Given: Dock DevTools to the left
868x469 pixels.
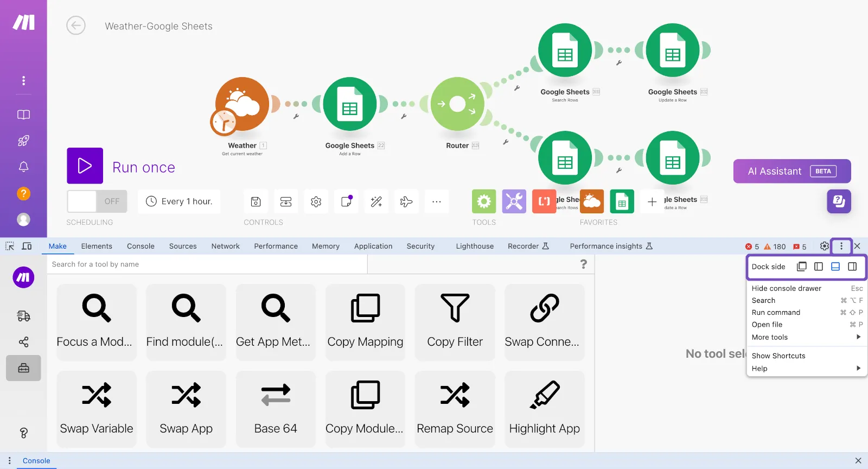Looking at the screenshot, I should pyautogui.click(x=819, y=267).
